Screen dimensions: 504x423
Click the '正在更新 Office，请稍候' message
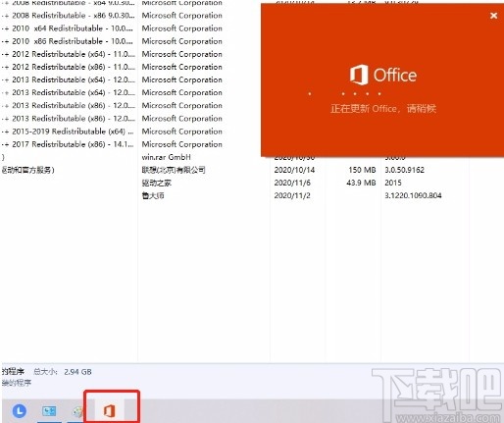coord(383,108)
